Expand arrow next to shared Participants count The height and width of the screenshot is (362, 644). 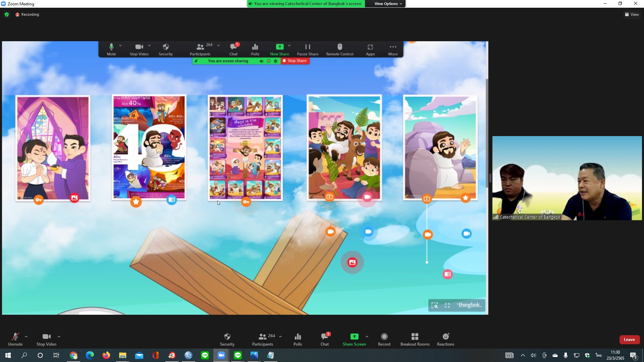coord(218,45)
